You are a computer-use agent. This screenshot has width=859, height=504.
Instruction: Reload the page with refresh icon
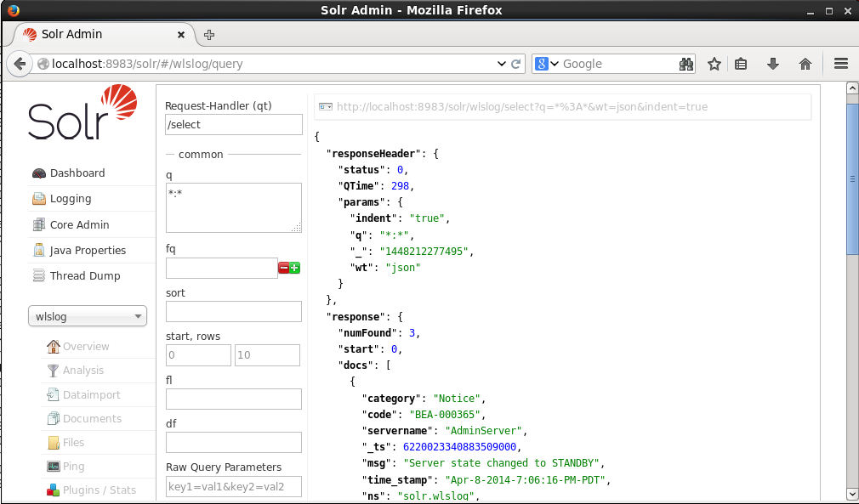[x=515, y=64]
